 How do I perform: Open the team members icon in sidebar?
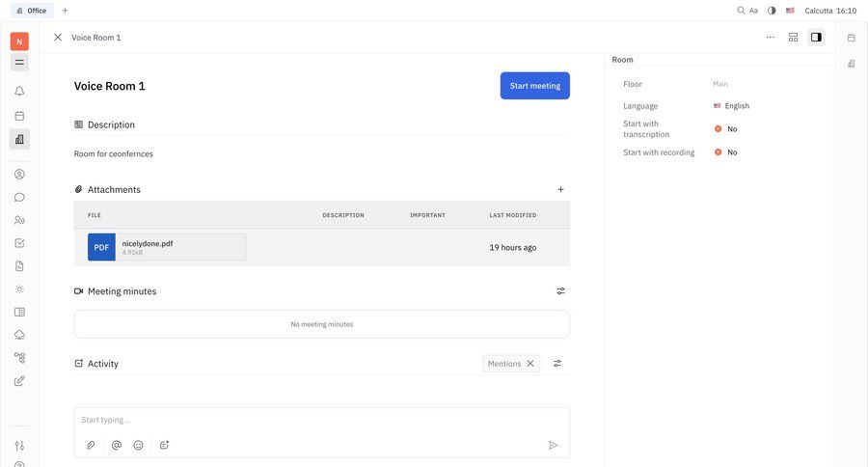coord(19,220)
